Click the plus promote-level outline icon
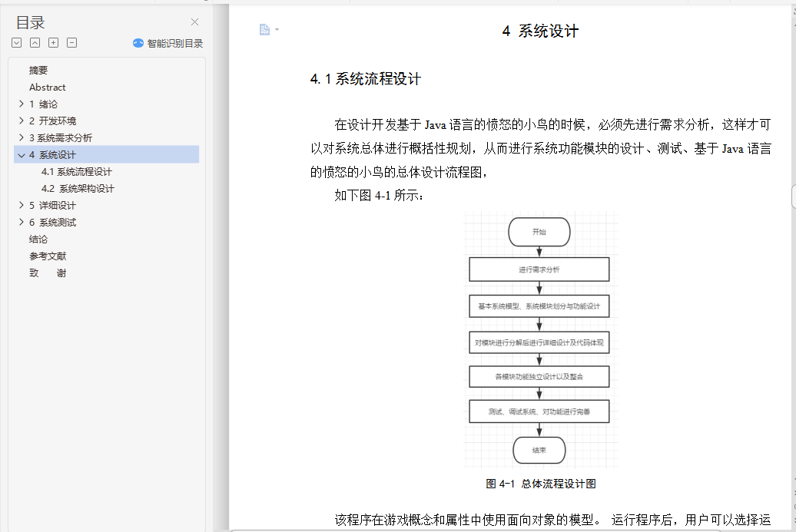This screenshot has width=796, height=532. coord(53,43)
